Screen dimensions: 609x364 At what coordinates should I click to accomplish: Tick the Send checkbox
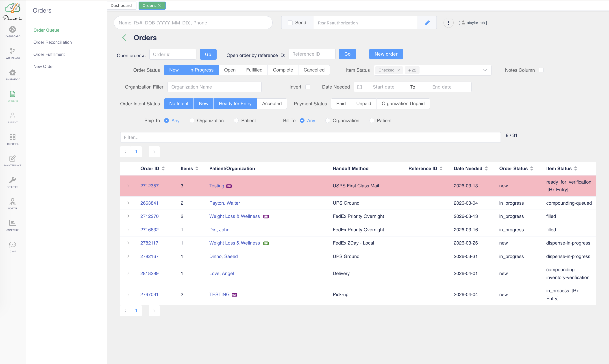[x=290, y=23]
